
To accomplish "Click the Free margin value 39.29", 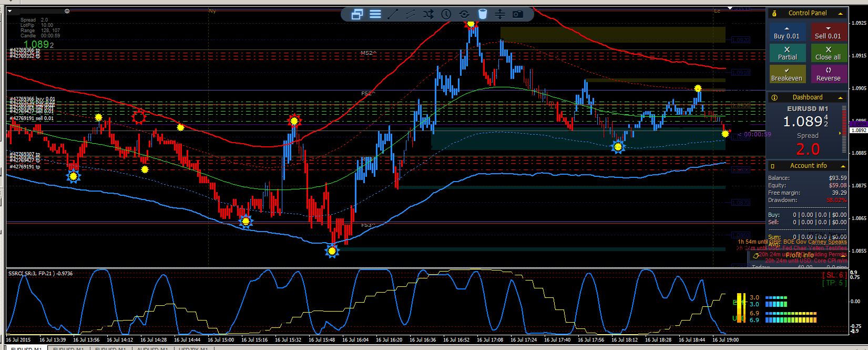I will (839, 193).
